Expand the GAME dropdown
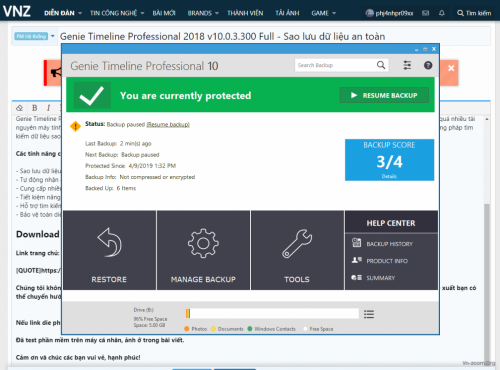Viewport: 500px width, 370px height. coord(334,13)
